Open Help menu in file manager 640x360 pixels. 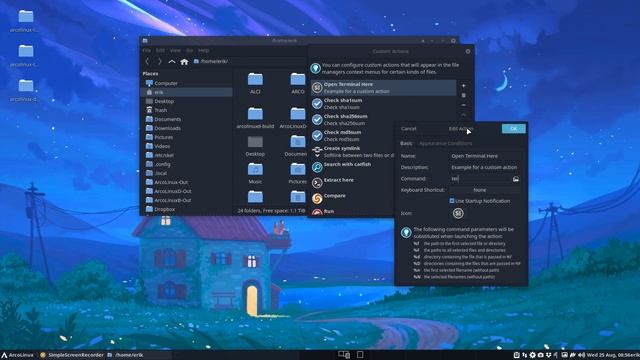pyautogui.click(x=204, y=50)
